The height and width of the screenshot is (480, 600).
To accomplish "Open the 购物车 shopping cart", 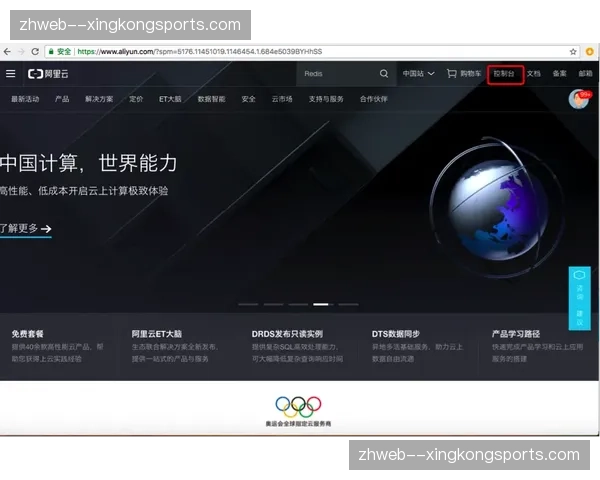I will 464,73.
